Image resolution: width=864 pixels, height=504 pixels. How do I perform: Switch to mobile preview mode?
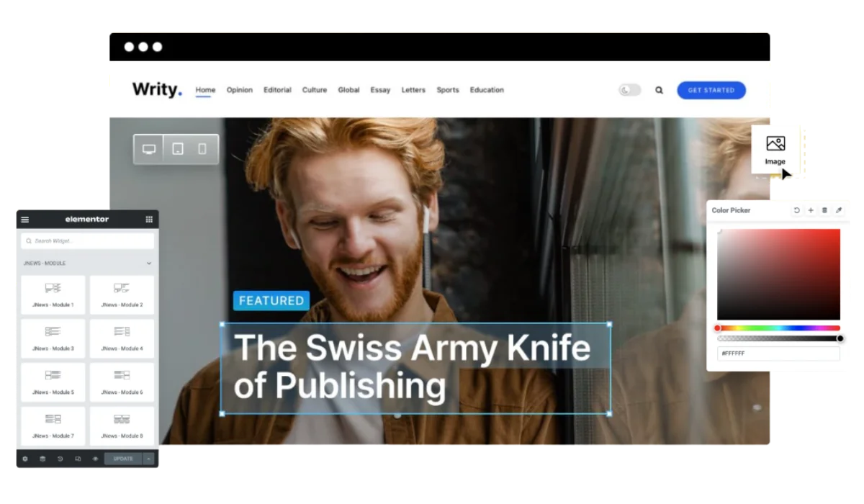(202, 149)
